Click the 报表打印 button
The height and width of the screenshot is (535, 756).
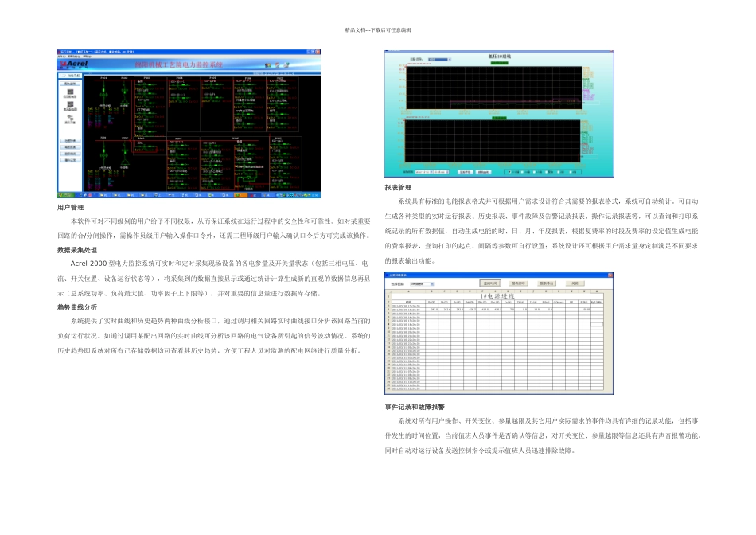(518, 283)
